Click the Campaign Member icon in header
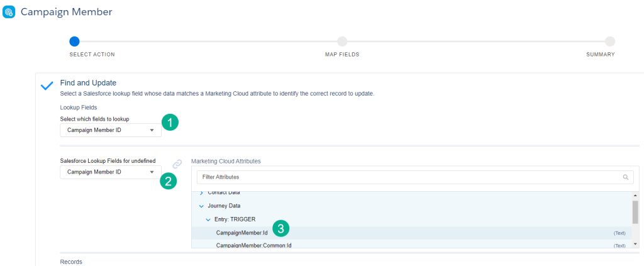The width and height of the screenshot is (644, 266). (9, 13)
